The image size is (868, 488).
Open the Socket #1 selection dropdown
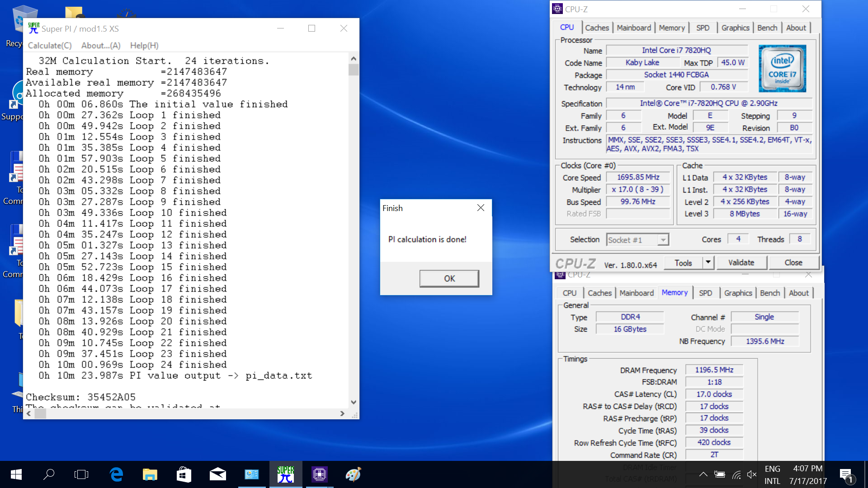tap(637, 240)
